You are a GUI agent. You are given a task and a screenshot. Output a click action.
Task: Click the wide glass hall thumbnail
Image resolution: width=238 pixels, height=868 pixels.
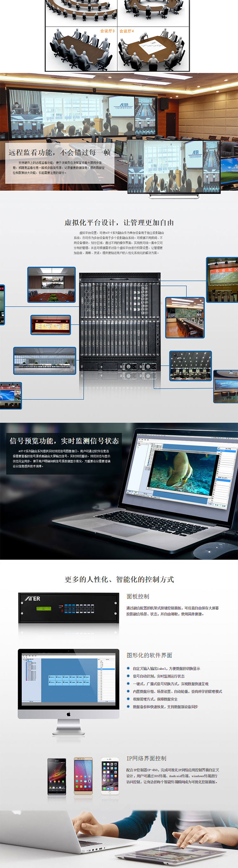point(45,360)
